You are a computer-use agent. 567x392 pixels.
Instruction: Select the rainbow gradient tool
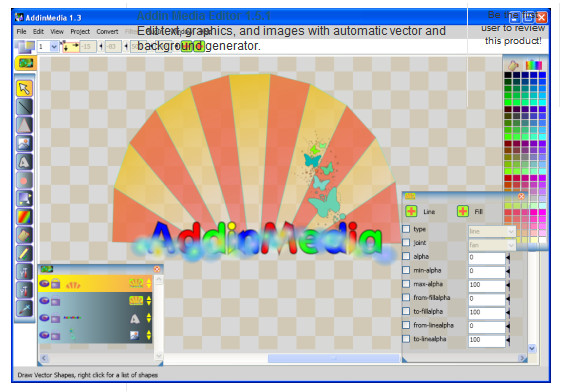click(x=24, y=217)
